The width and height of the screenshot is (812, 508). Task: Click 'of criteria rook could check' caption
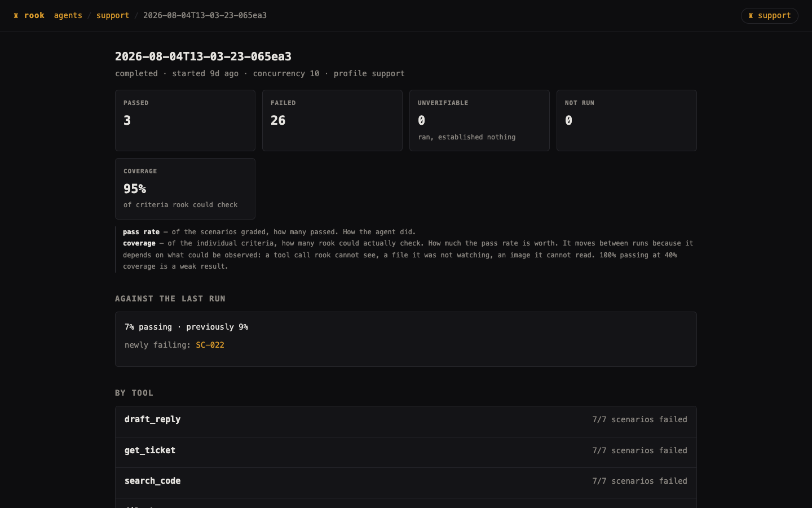(x=180, y=205)
